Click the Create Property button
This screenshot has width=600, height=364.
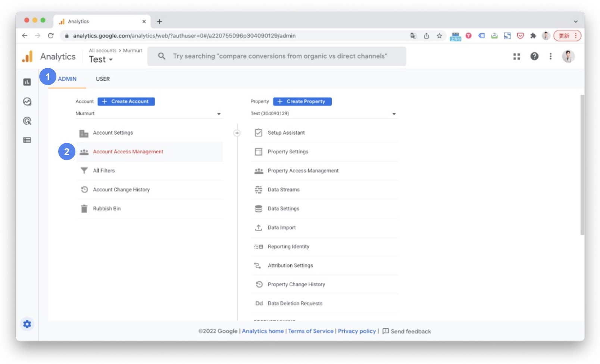point(302,101)
